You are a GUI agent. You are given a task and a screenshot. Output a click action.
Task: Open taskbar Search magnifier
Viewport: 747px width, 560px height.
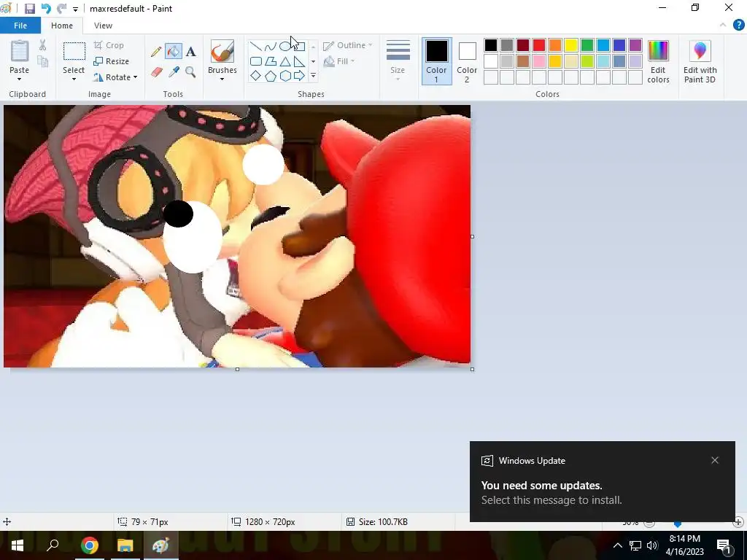[x=53, y=545]
